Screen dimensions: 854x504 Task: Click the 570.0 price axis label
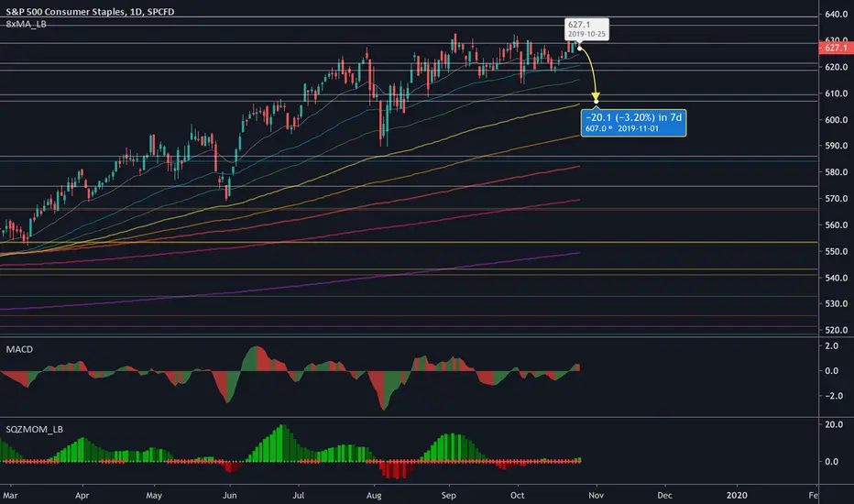tap(836, 199)
